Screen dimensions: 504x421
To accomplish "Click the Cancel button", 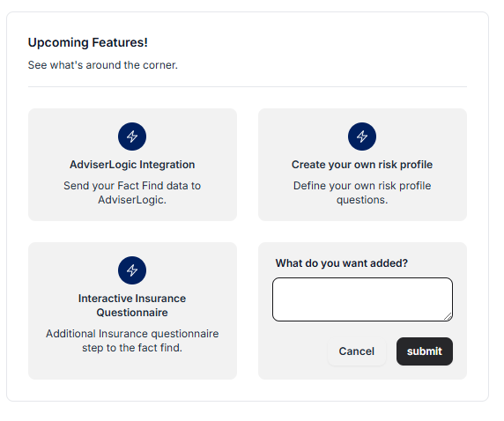I will tap(357, 351).
